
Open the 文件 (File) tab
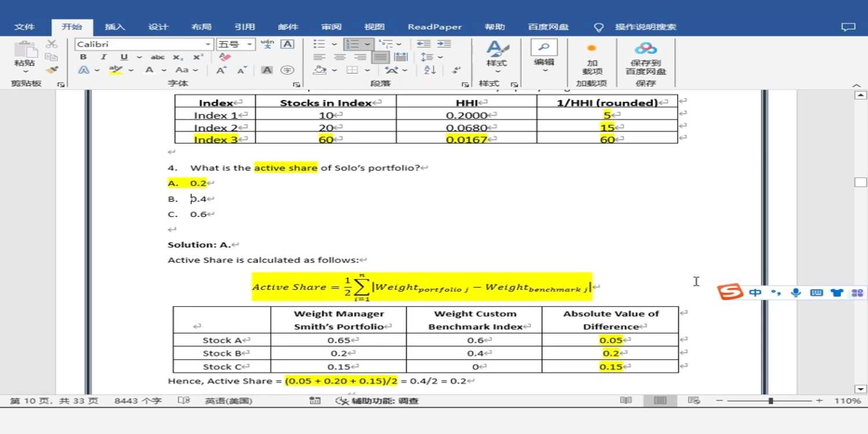[x=24, y=27]
